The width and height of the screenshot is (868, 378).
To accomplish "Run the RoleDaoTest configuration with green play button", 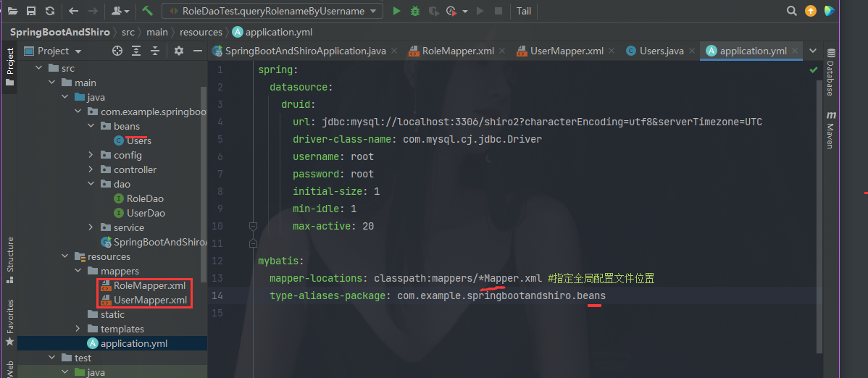I will coord(396,11).
